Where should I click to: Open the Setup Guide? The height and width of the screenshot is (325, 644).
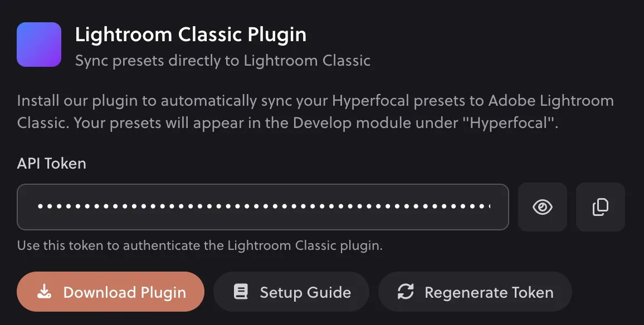[291, 292]
